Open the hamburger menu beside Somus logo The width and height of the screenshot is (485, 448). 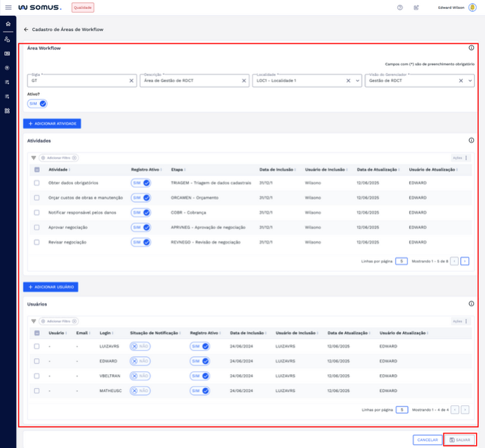[8, 7]
